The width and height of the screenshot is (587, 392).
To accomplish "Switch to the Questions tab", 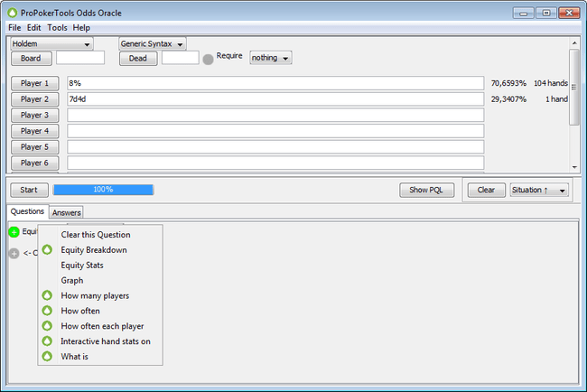I will [27, 211].
